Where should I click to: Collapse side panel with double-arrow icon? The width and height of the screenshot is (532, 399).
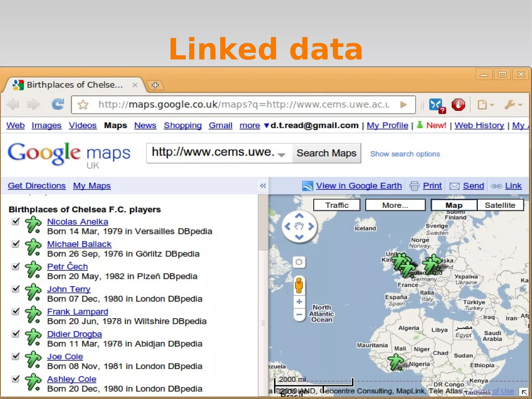coord(263,186)
